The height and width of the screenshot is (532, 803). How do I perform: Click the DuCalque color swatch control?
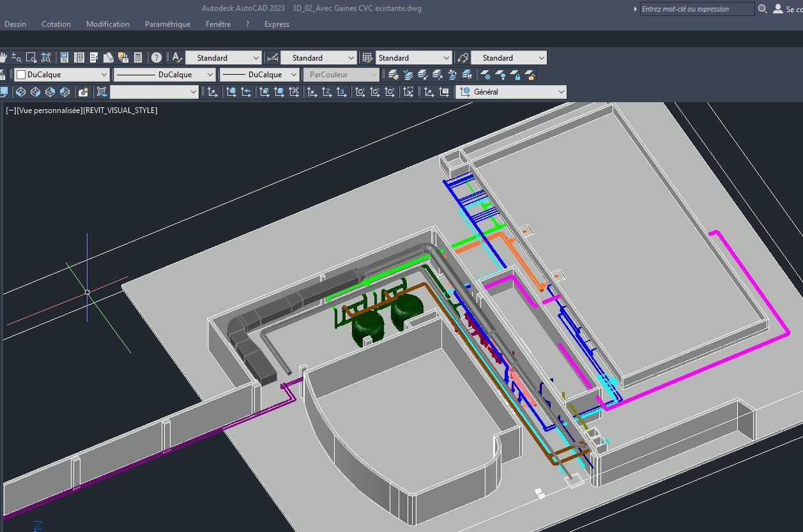[62, 75]
